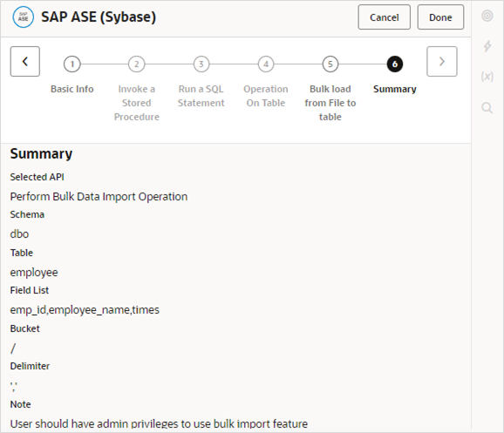This screenshot has height=433, width=504.
Task: Click the Bucket value slash
Action: (13, 348)
